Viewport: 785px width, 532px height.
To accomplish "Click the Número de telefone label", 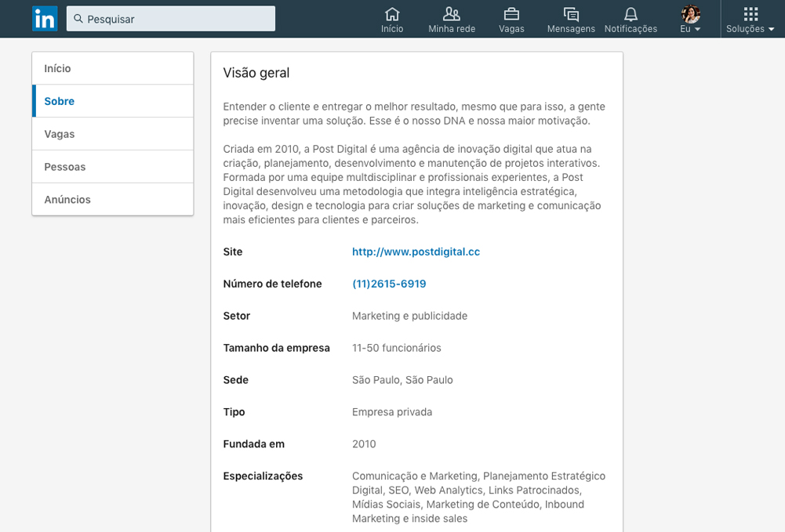I will [272, 284].
